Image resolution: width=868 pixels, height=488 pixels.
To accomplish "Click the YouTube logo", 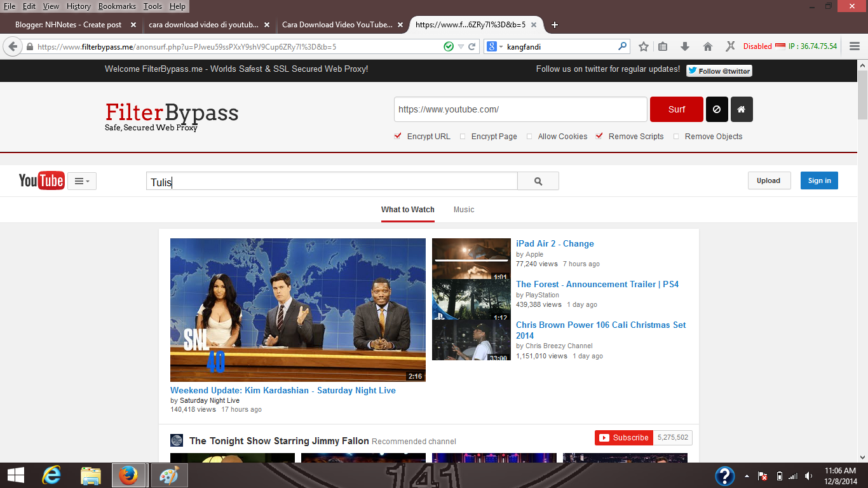I will click(x=41, y=180).
